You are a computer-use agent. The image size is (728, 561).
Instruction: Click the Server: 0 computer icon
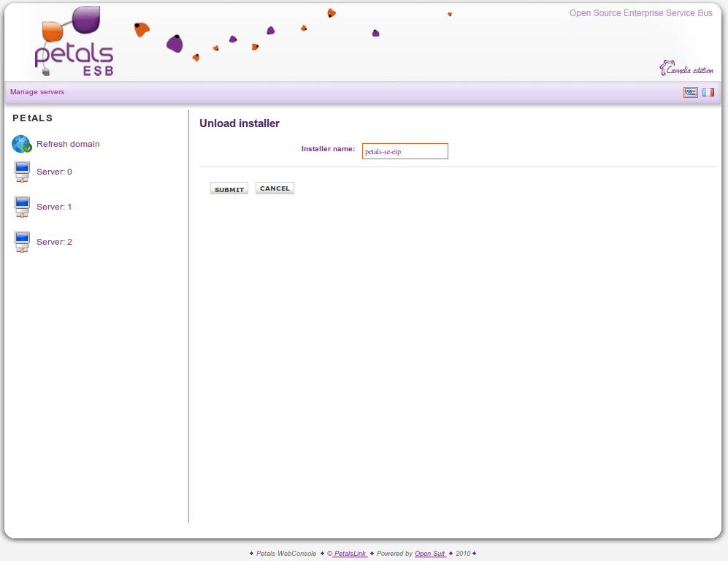point(22,172)
